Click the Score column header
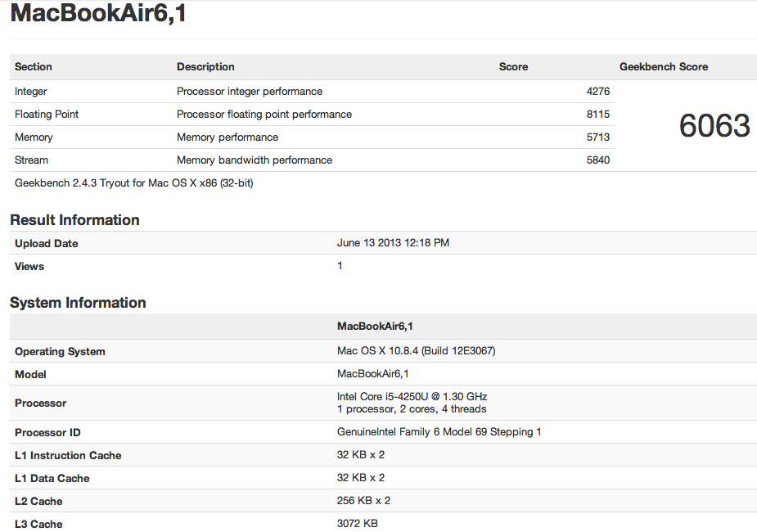The width and height of the screenshot is (757, 532). tap(513, 67)
